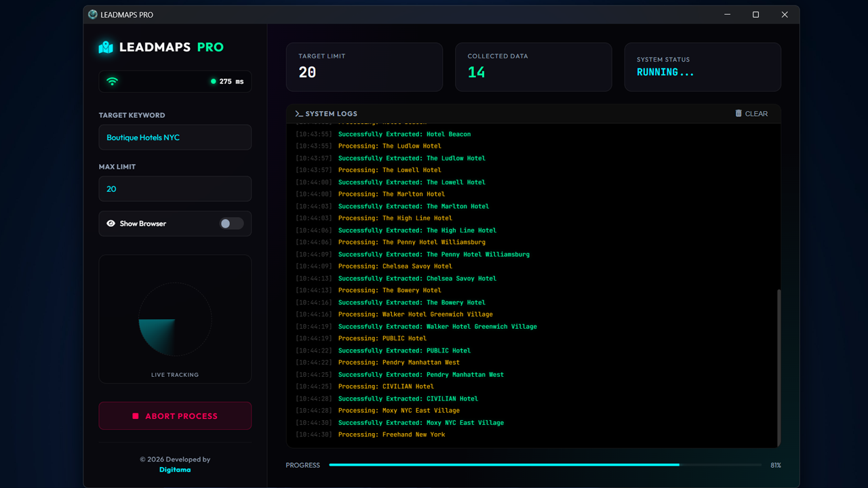Click the LIVE TRACKING label
This screenshot has width=868, height=488.
tap(175, 375)
